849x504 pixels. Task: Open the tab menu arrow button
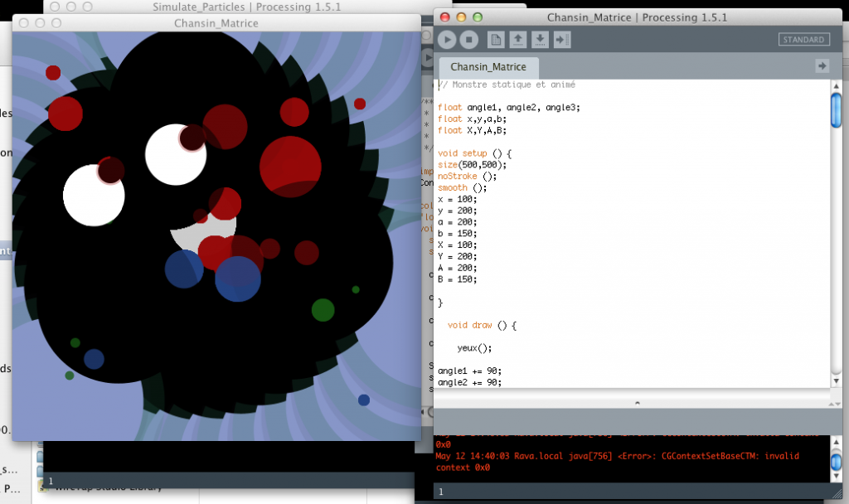pyautogui.click(x=822, y=66)
